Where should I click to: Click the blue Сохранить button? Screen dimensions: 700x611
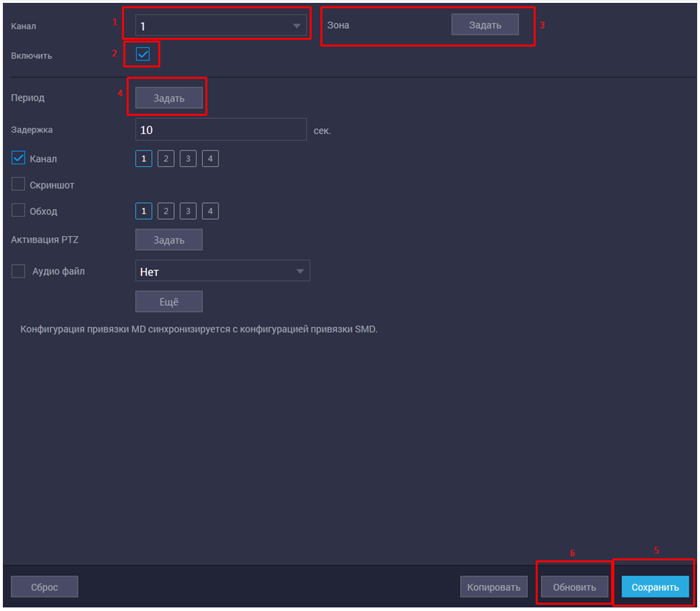coord(655,587)
